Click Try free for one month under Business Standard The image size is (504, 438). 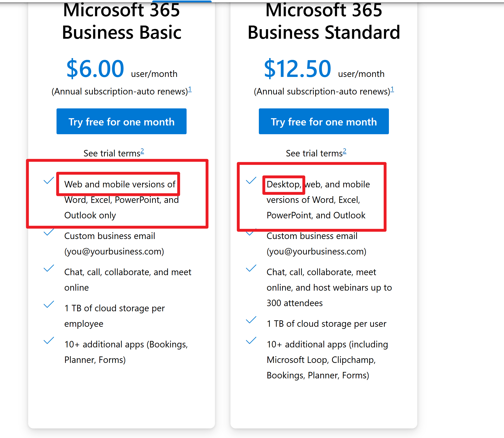(324, 121)
